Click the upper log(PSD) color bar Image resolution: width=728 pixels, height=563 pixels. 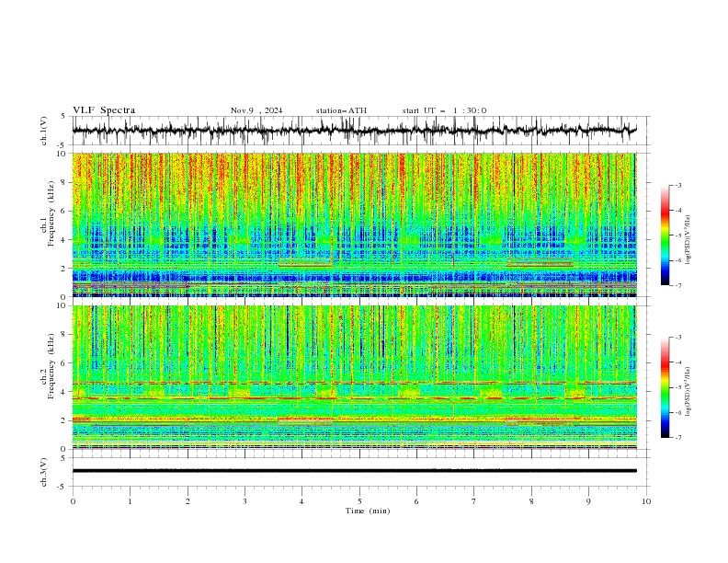pyautogui.click(x=665, y=236)
